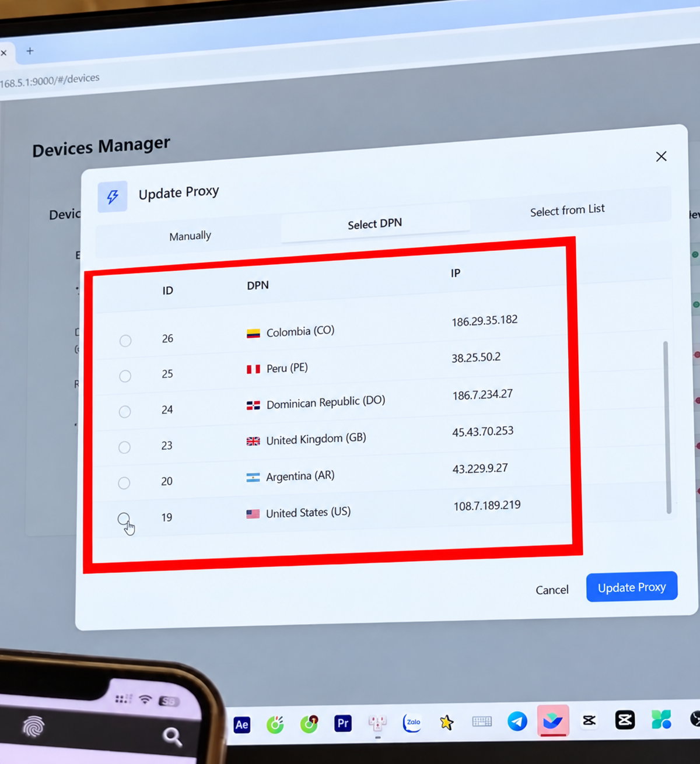
Task: Click the Peru flag icon
Action: pos(253,369)
